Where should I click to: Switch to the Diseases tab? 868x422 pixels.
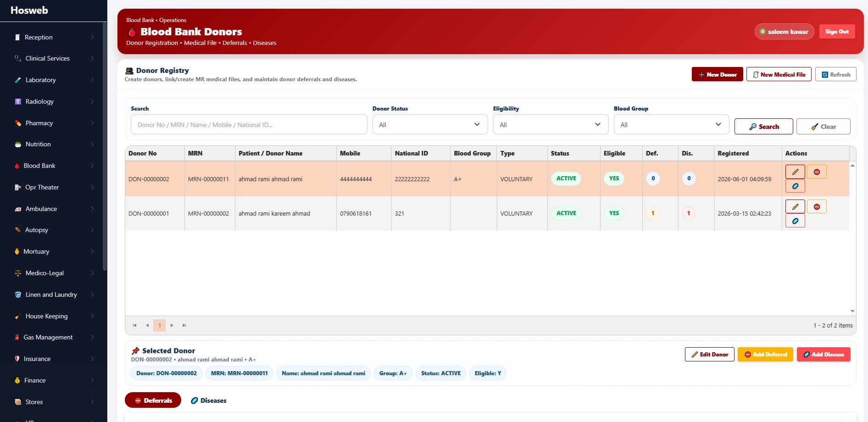208,400
